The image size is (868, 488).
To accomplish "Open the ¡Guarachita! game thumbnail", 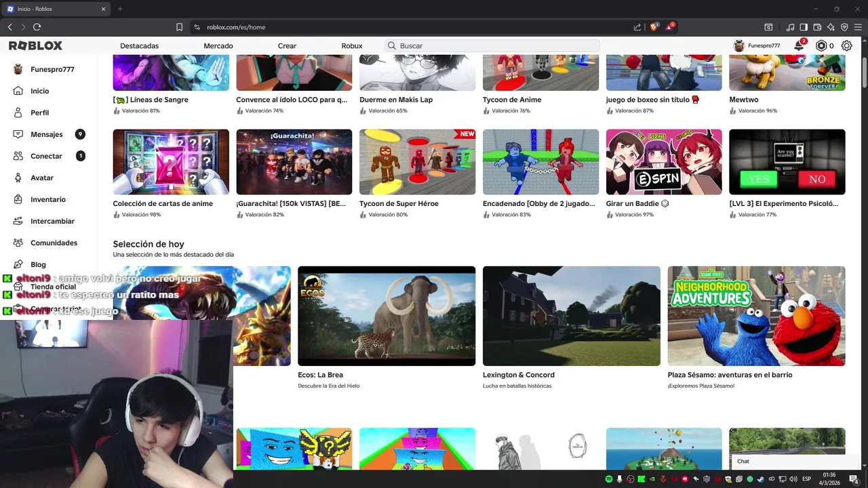I will [294, 162].
